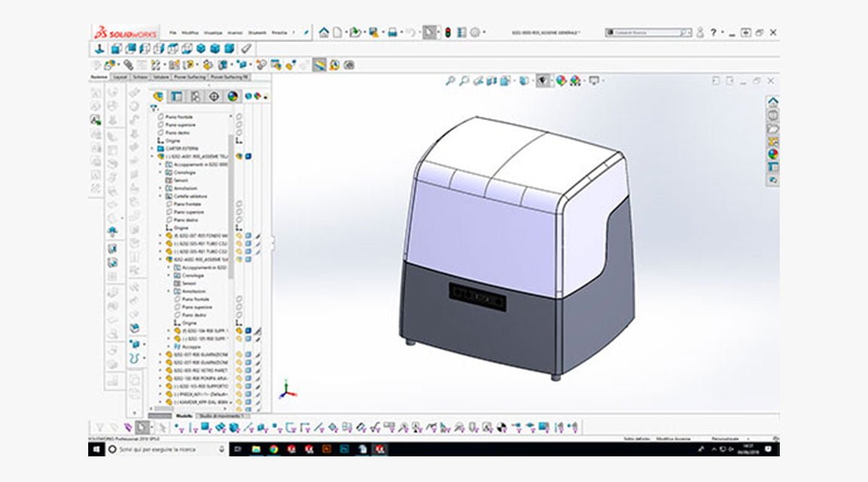Select the Isometric solid cube view icon
The image size is (868, 482).
point(201,49)
